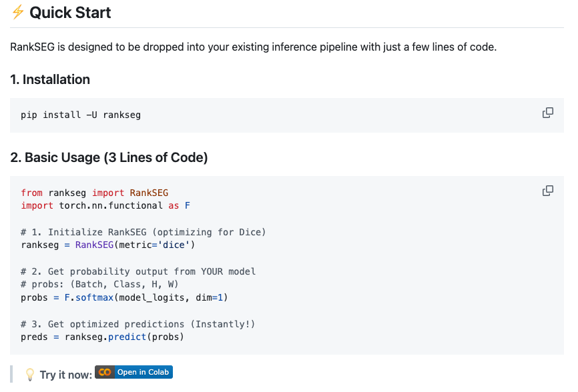Click the RankSEG description paragraph
This screenshot has height=392, width=578.
[253, 47]
